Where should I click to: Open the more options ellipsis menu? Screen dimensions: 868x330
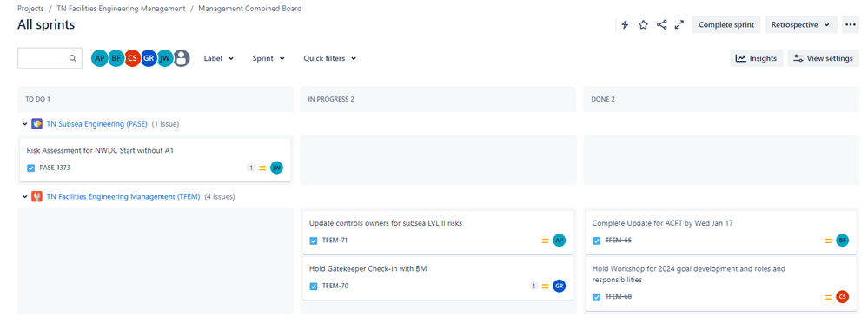pos(851,24)
